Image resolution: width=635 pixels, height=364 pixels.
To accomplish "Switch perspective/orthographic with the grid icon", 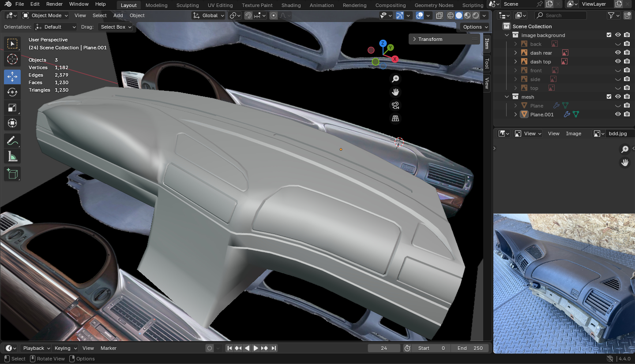I will [x=395, y=119].
